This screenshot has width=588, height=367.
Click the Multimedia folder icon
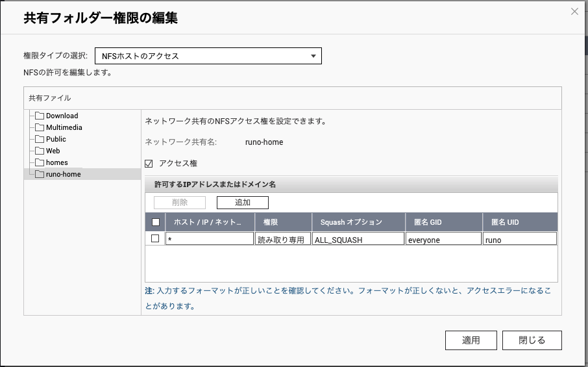40,127
